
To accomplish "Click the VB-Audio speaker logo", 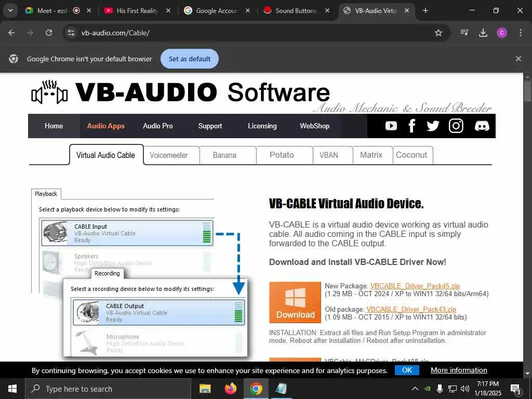I will tap(49, 92).
